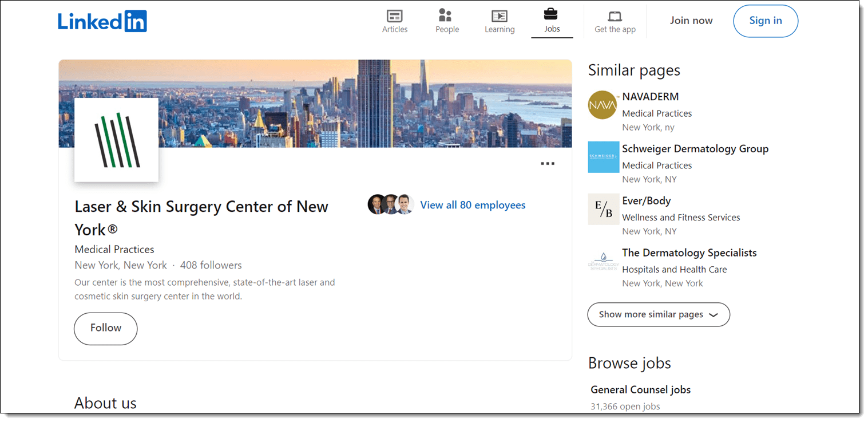Click the Ever/Body E/B logo
868x422 pixels.
(x=604, y=209)
